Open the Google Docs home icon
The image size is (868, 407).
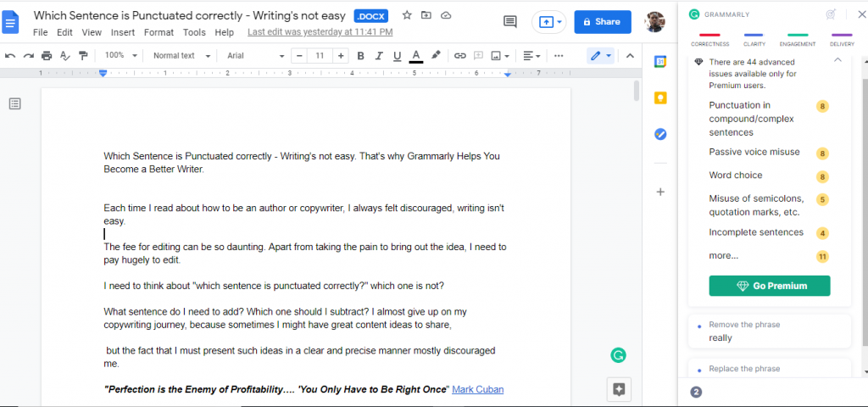[10, 22]
